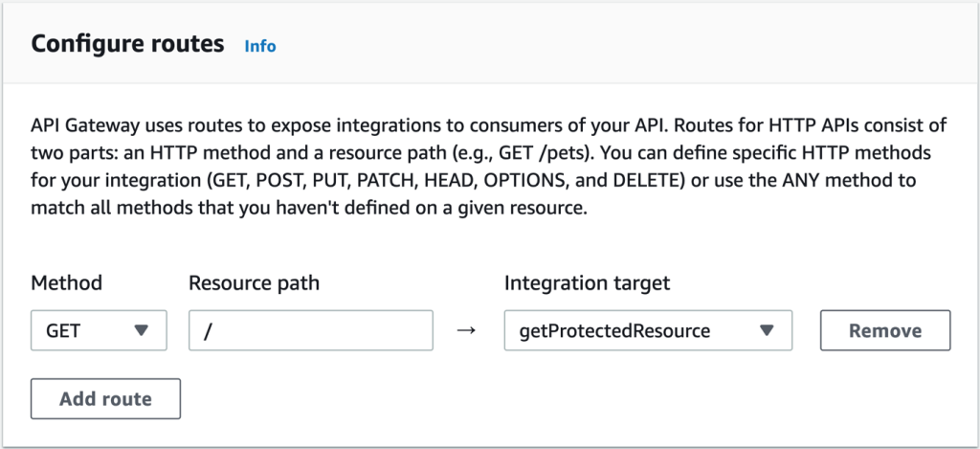The image size is (980, 449).
Task: Click the triangle arrow of getProtectedResource dropdown
Action: pyautogui.click(x=766, y=330)
